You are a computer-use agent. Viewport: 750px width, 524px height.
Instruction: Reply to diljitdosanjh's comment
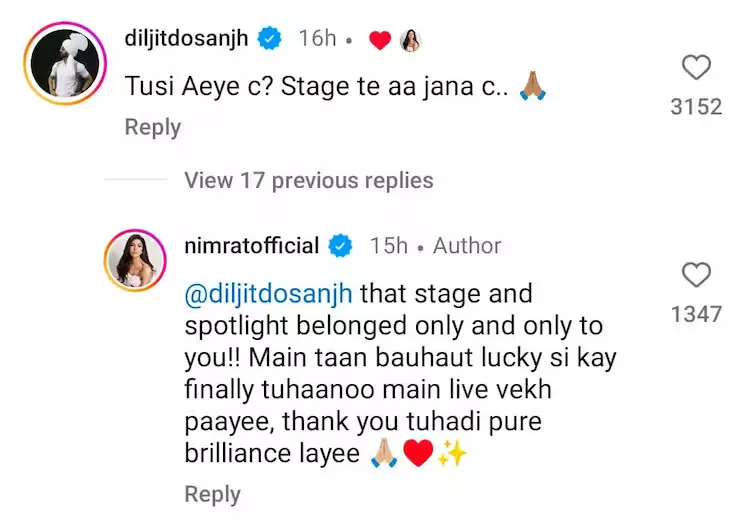[x=153, y=128]
